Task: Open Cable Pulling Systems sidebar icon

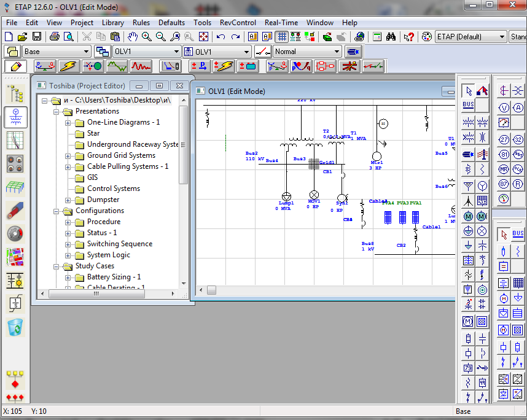Action: [x=15, y=210]
